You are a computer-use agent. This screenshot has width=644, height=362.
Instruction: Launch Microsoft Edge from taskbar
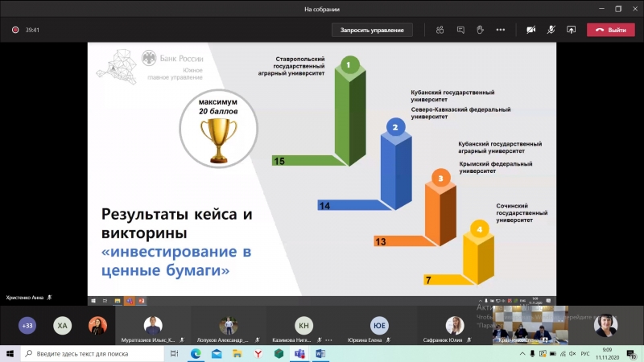click(196, 353)
